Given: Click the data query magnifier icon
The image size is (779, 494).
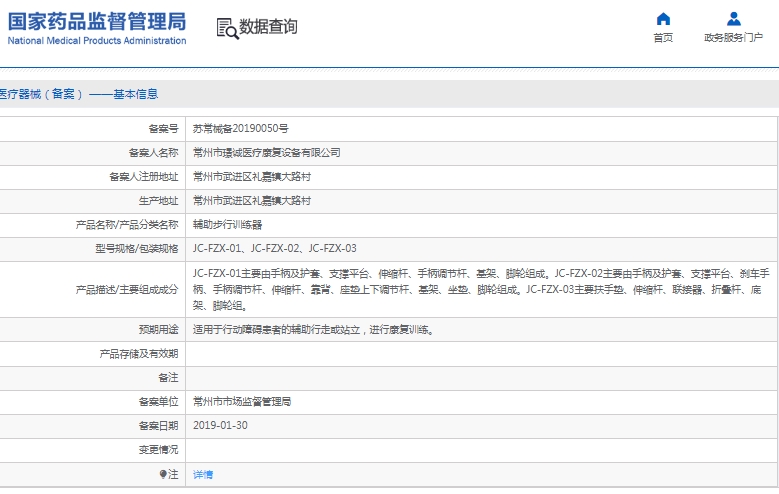Looking at the screenshot, I should [227, 28].
